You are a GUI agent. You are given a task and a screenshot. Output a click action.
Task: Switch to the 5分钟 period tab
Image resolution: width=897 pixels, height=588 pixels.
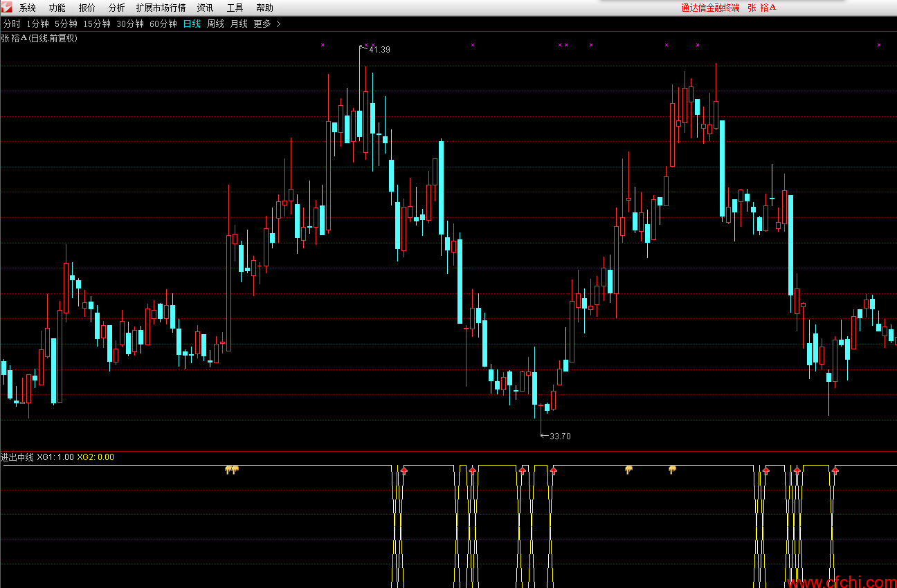coord(66,24)
